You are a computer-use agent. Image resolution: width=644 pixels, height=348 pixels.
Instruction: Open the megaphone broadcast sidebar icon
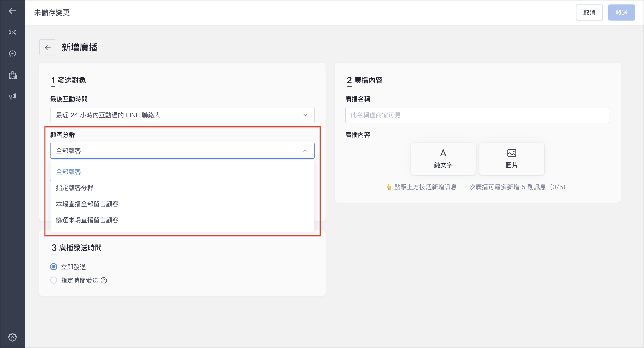(13, 96)
